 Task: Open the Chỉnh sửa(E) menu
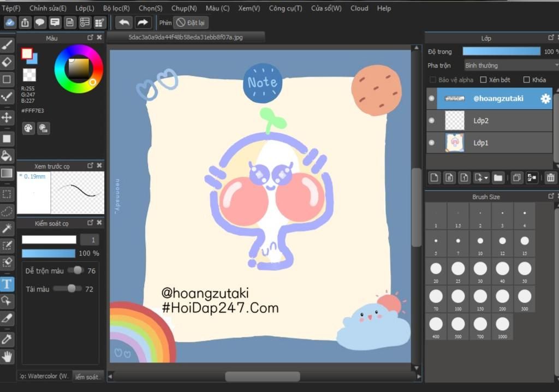tap(48, 8)
